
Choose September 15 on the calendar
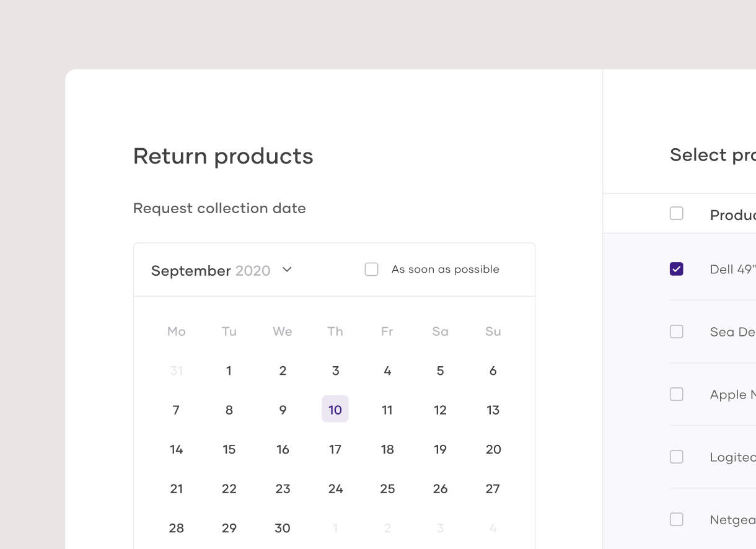229,449
